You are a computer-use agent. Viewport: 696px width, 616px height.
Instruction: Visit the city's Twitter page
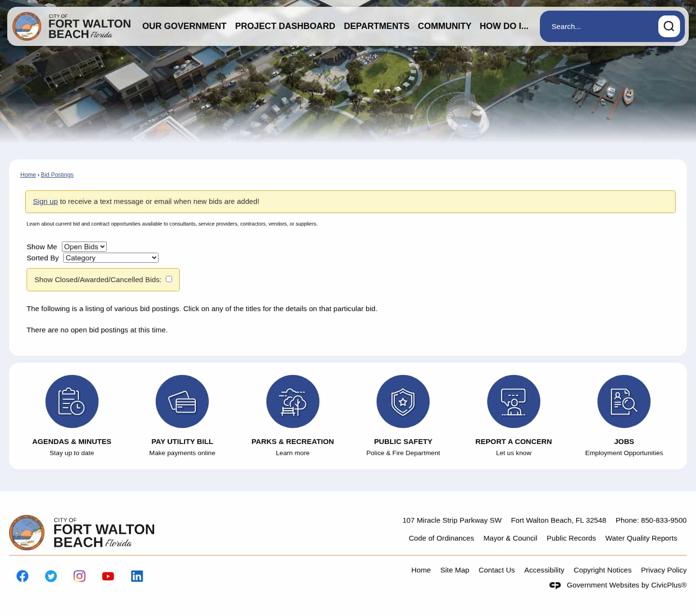[x=51, y=576]
